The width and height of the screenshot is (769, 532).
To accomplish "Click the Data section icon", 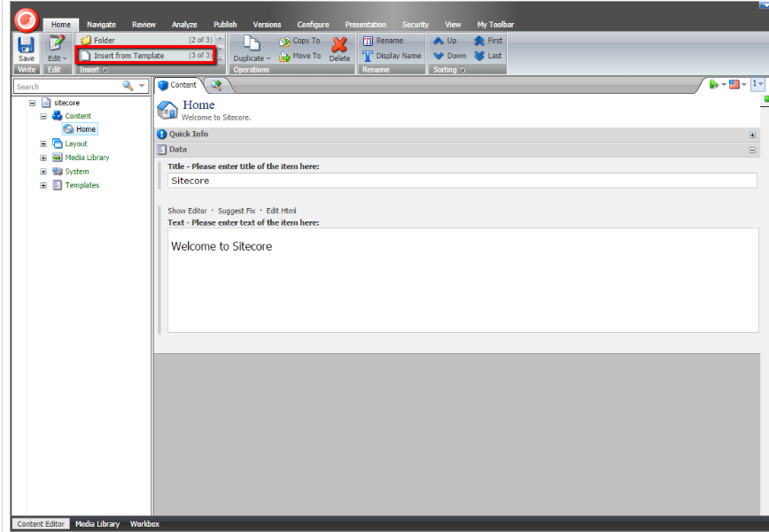I will pyautogui.click(x=161, y=150).
